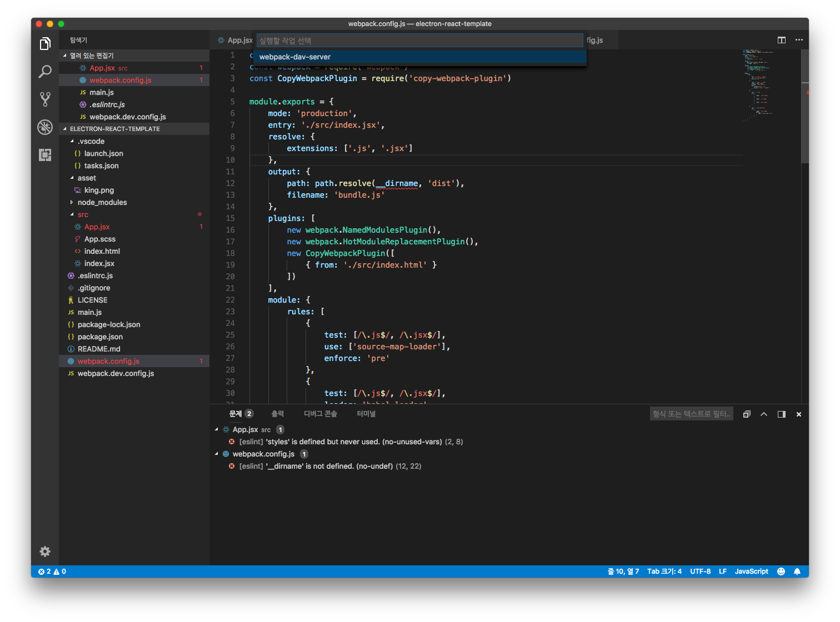
Task: Collapse the asset folder
Action: pos(72,178)
